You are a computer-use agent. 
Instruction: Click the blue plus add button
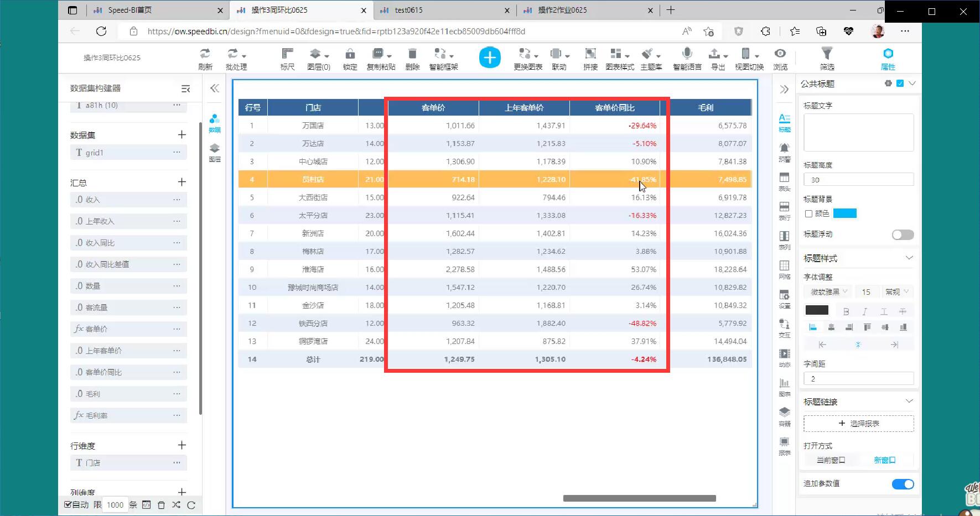[490, 58]
